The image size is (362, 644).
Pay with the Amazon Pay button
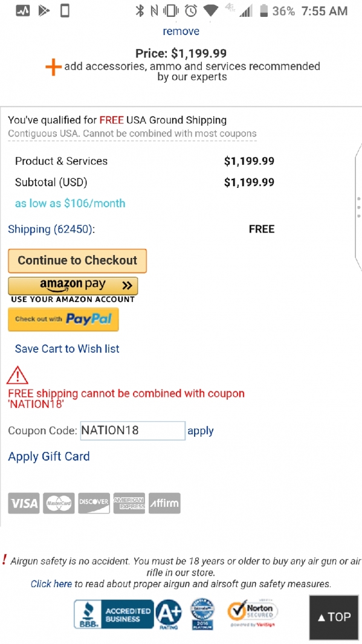73,286
